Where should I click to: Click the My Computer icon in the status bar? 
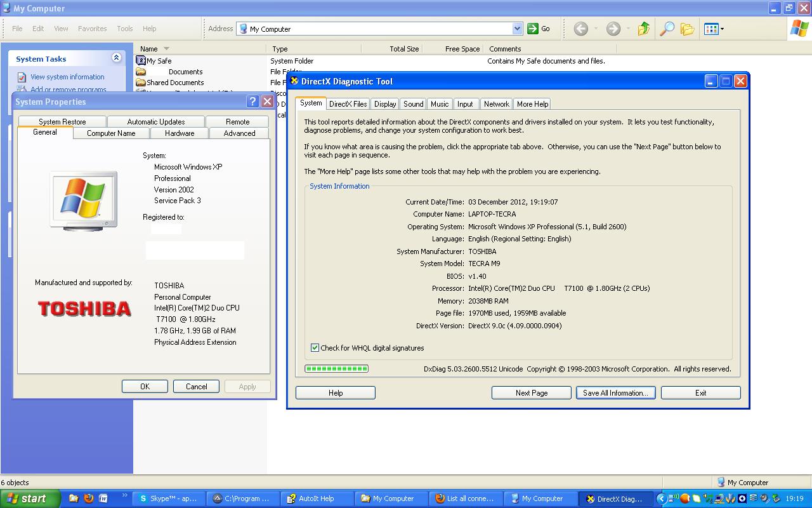tap(720, 483)
